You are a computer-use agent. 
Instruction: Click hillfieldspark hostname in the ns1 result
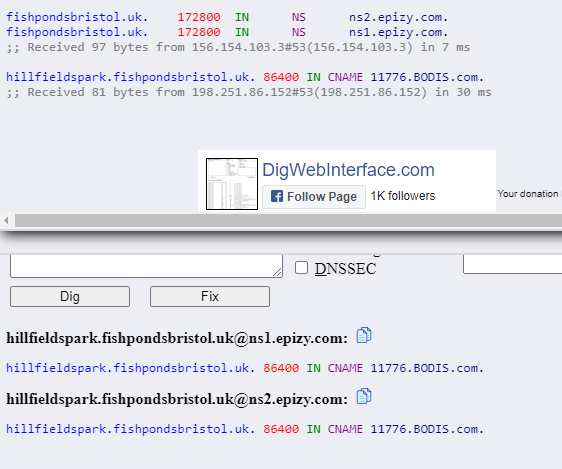pyautogui.click(x=131, y=368)
